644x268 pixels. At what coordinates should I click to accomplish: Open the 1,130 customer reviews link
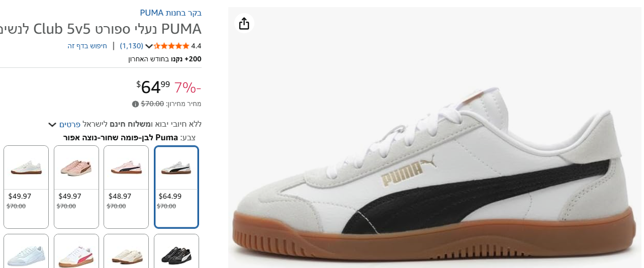tap(131, 46)
